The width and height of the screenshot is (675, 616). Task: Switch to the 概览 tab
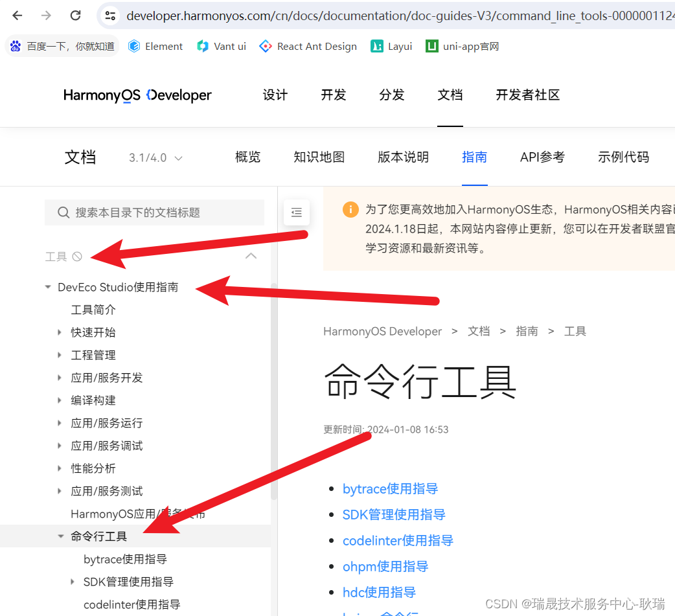pyautogui.click(x=248, y=157)
